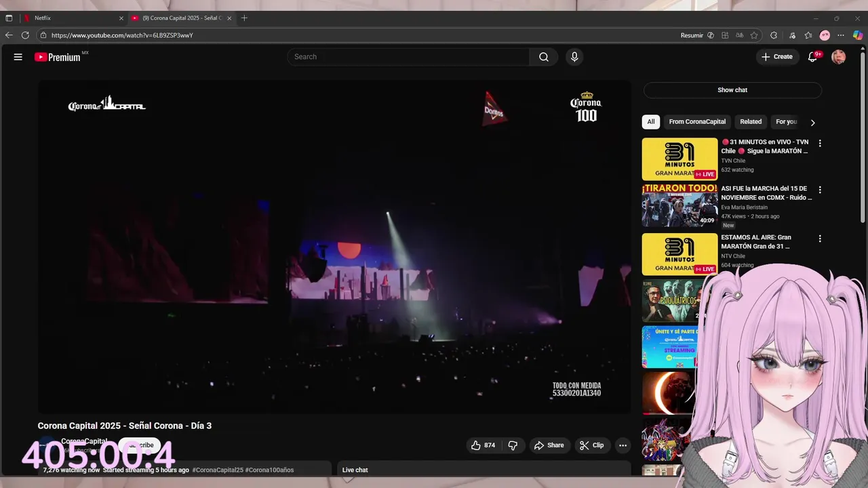This screenshot has width=868, height=488.
Task: Open the media add icon in toolbar
Action: [x=792, y=35]
